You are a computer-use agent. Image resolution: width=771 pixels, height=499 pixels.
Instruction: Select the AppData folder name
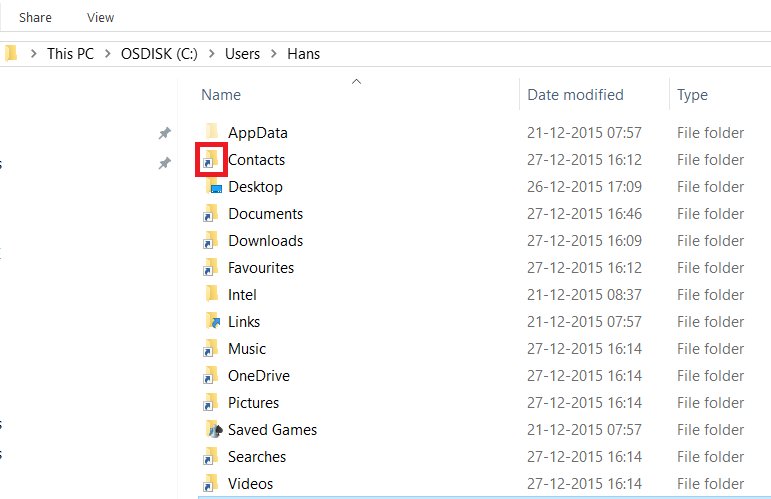[x=258, y=133]
